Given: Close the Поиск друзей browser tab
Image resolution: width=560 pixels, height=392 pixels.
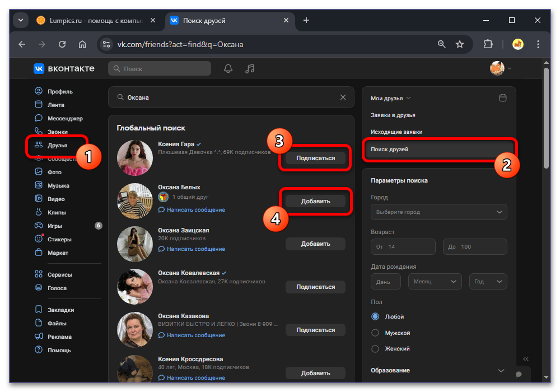Looking at the screenshot, I should [x=286, y=20].
